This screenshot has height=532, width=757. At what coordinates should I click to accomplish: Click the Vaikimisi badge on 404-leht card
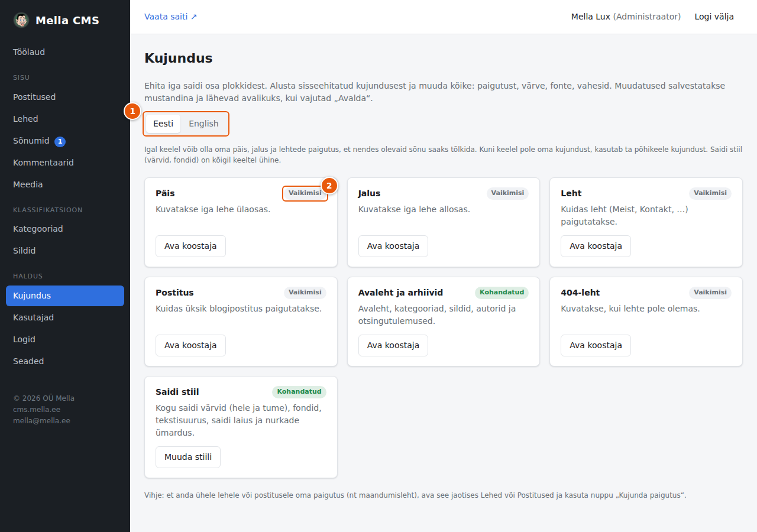click(710, 293)
